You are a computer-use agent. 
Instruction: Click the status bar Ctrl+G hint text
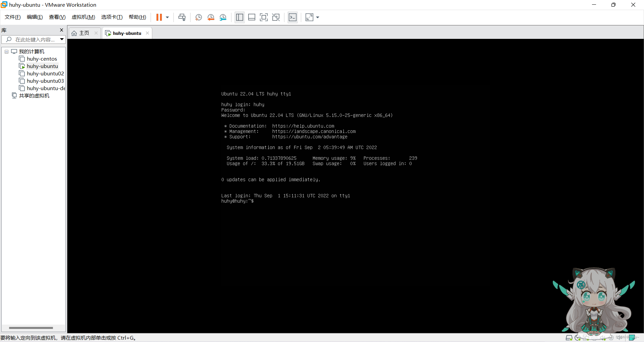[68, 338]
